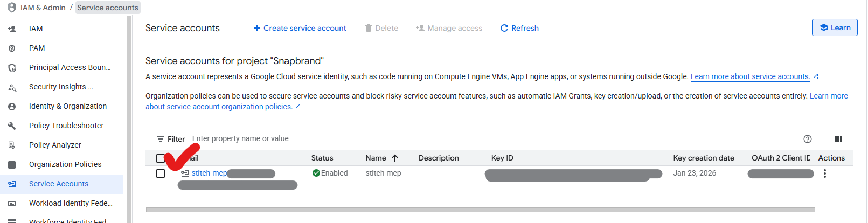This screenshot has width=868, height=223.
Task: Open the column display options icon
Action: [x=838, y=139]
